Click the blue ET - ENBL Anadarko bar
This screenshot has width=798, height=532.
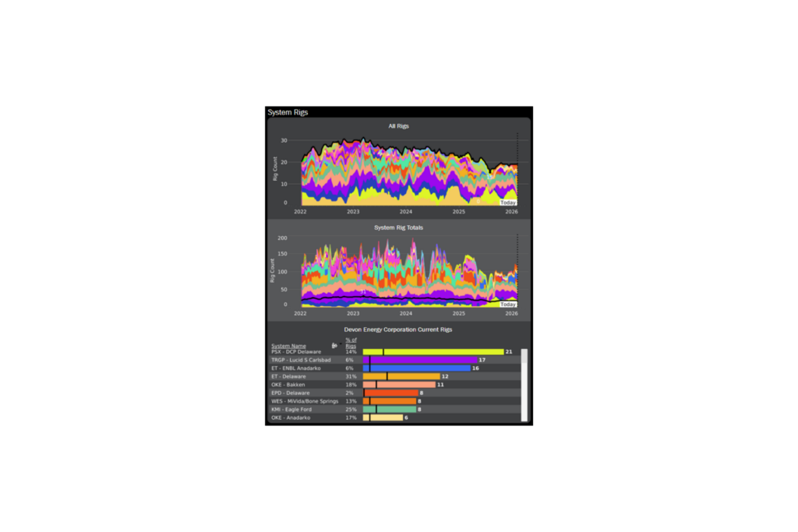coord(420,368)
